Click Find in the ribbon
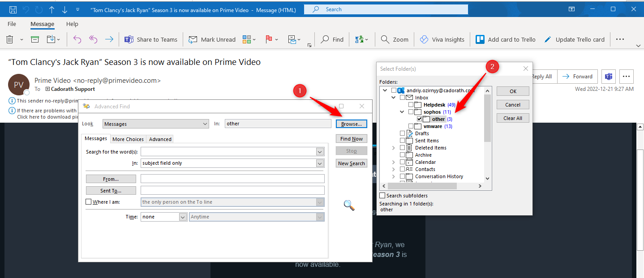 click(x=332, y=39)
